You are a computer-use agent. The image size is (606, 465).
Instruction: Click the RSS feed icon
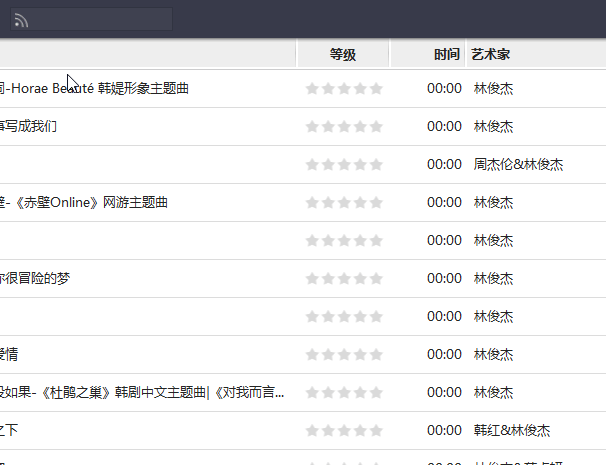[21, 20]
